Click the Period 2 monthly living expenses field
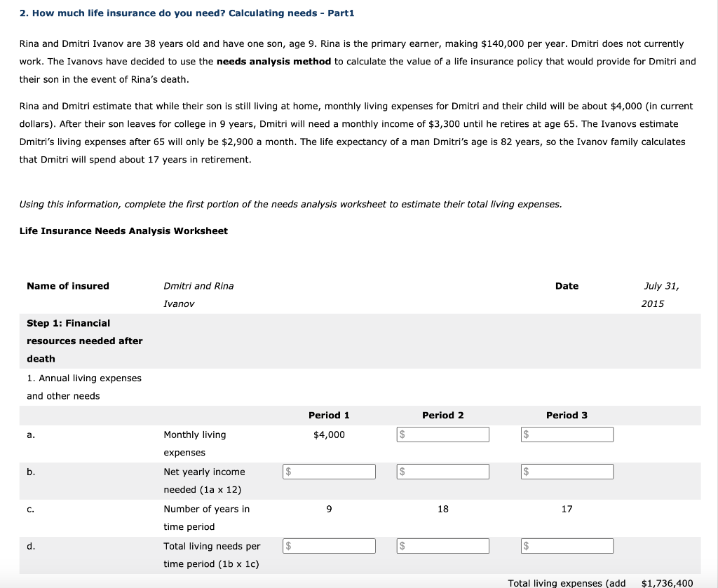This screenshot has height=588, width=718. 442,434
